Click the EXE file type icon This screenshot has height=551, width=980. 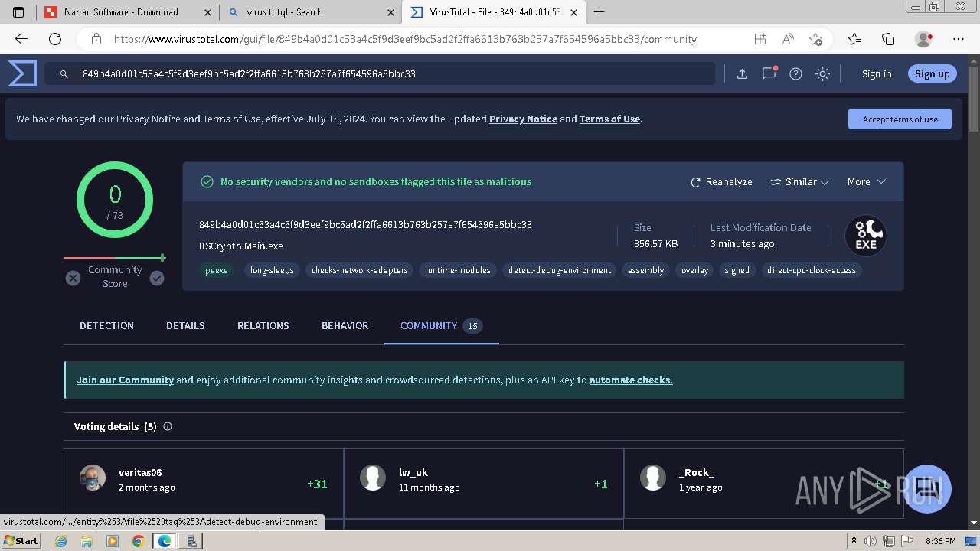pos(866,236)
